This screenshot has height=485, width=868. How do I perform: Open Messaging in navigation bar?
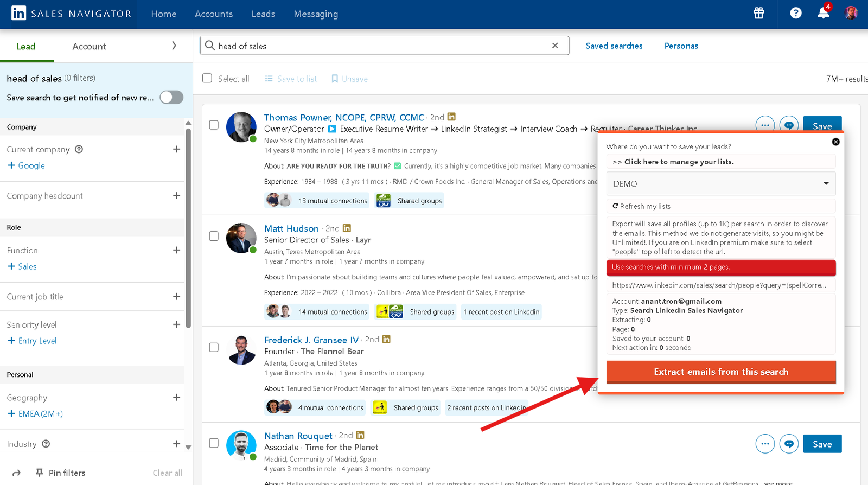tap(316, 14)
